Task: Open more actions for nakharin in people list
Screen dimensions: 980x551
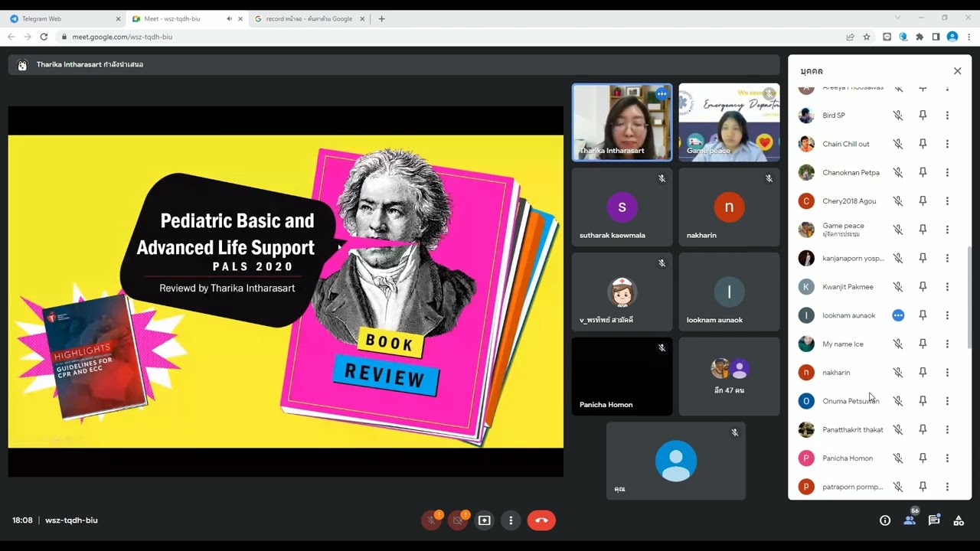Action: point(947,373)
